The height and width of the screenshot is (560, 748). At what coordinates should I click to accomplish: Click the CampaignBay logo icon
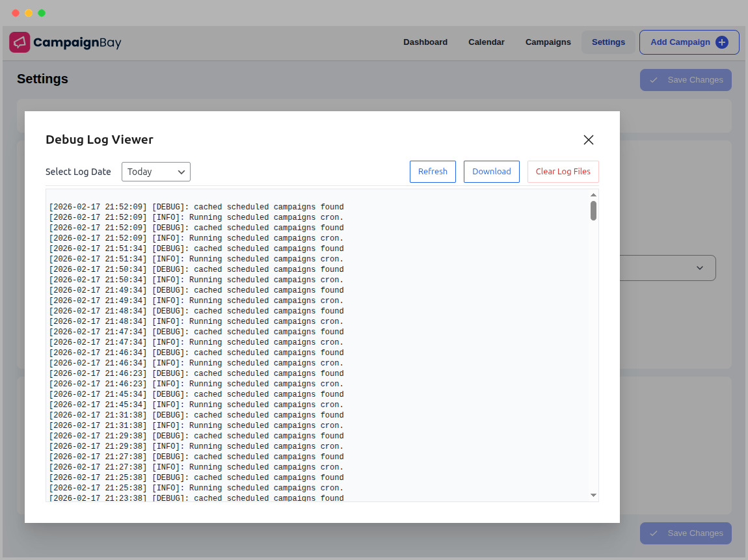coord(20,42)
